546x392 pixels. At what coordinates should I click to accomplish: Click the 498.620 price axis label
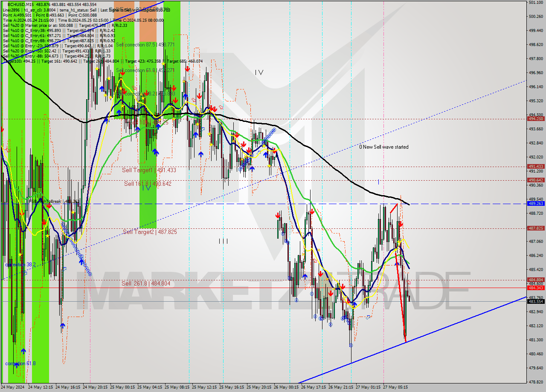coord(535,44)
